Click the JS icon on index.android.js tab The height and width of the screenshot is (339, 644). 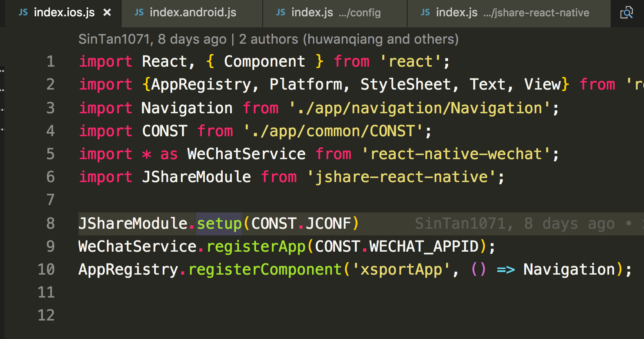point(139,12)
